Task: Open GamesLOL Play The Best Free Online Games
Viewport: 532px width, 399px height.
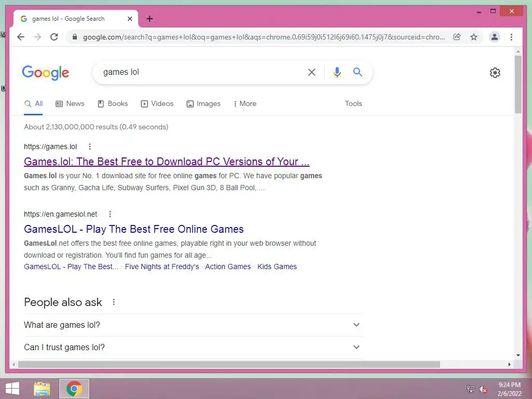Action: tap(134, 229)
